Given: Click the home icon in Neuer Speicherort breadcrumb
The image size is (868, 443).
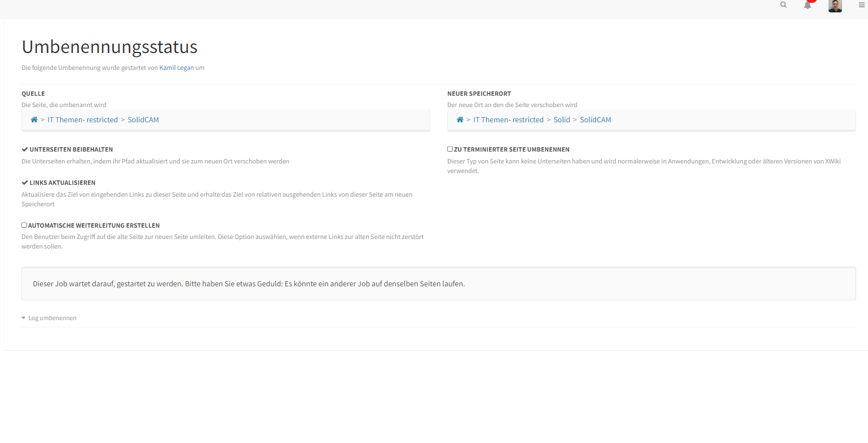Looking at the screenshot, I should pos(460,119).
